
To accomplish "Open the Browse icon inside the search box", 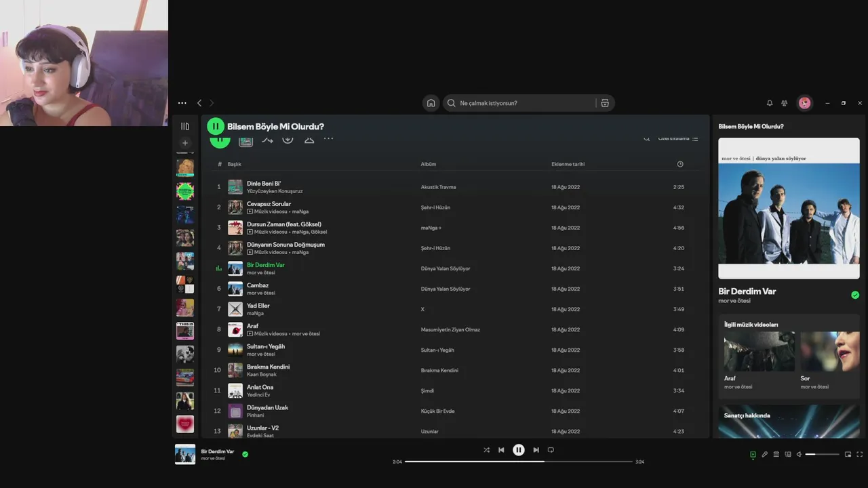I will [605, 103].
